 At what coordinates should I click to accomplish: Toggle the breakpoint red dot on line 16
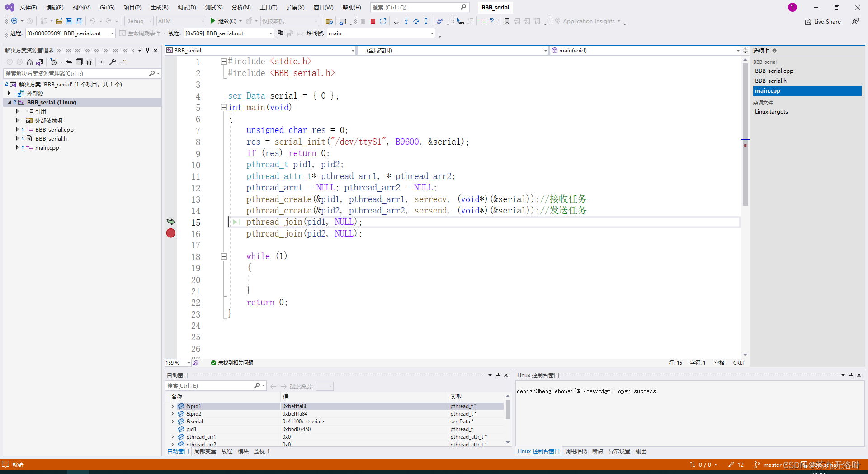[x=170, y=234]
